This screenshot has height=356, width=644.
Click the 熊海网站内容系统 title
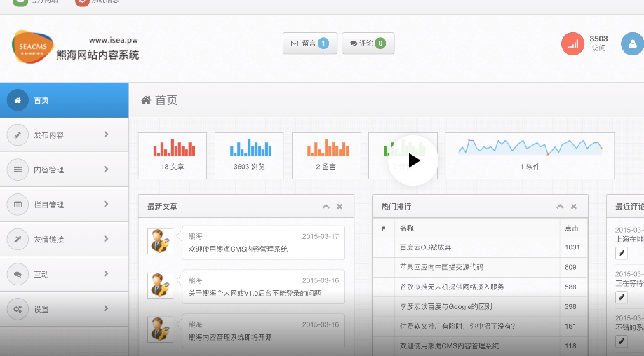98,55
